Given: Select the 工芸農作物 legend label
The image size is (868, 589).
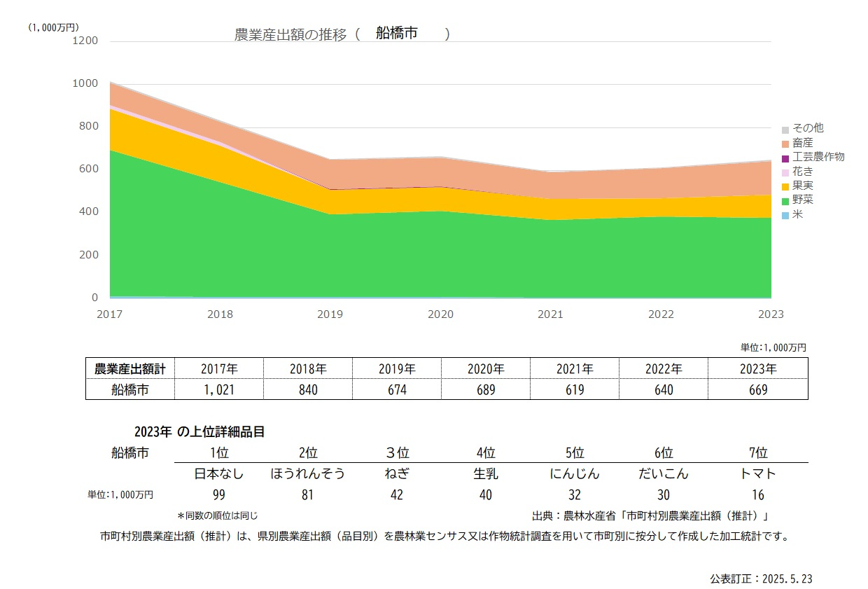Looking at the screenshot, I should point(818,157).
